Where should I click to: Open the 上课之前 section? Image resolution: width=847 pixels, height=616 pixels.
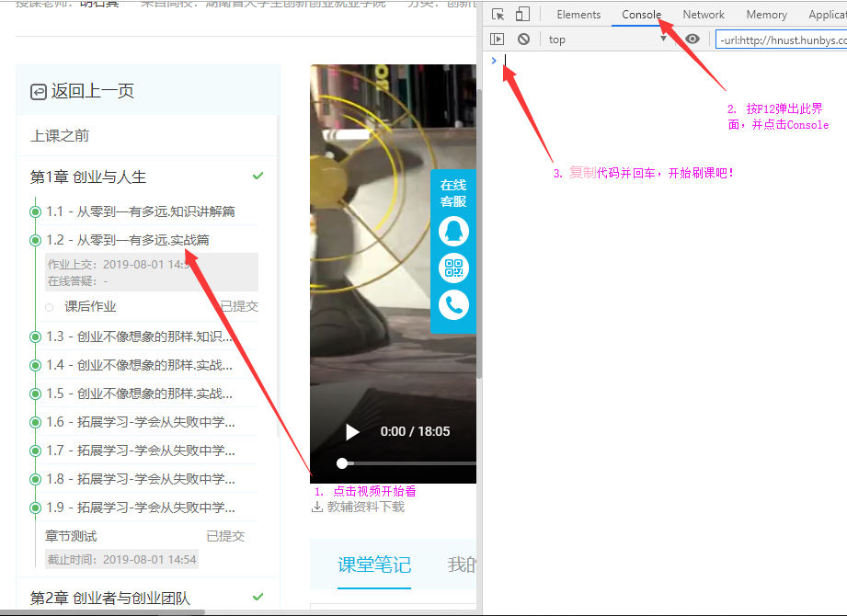pyautogui.click(x=60, y=135)
